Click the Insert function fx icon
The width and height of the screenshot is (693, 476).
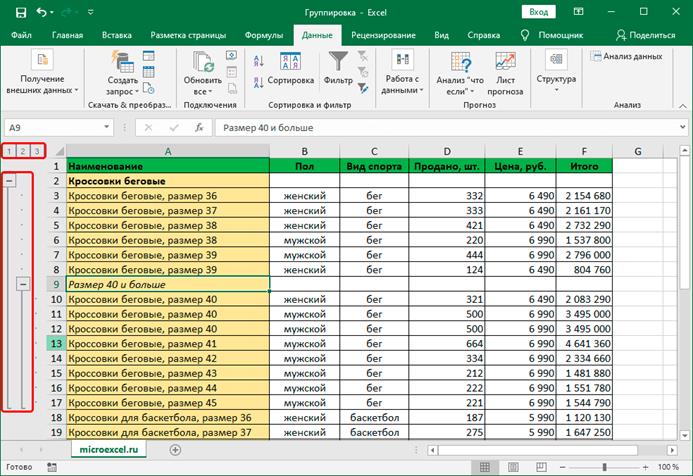(200, 128)
